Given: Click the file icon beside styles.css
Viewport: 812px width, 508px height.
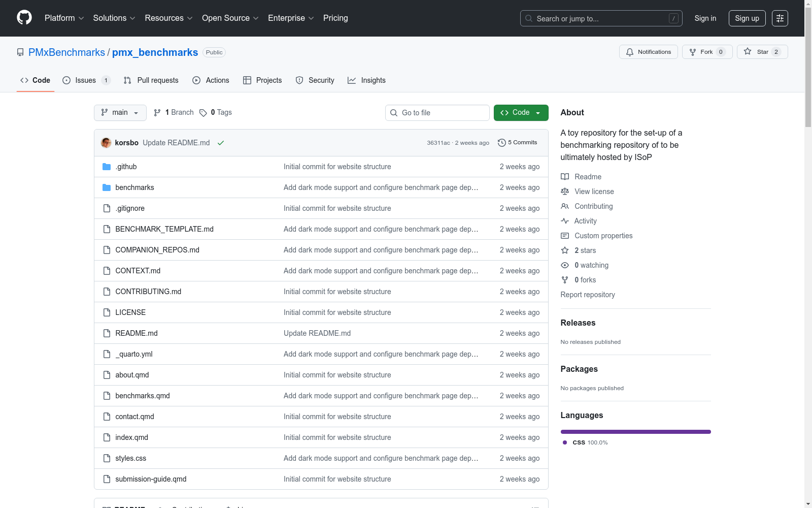Looking at the screenshot, I should pos(107,458).
